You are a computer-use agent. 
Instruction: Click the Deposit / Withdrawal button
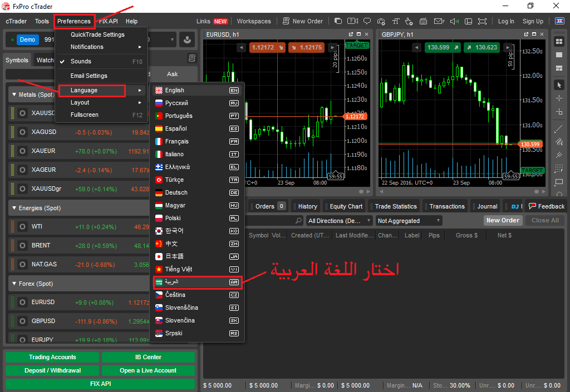[52, 370]
